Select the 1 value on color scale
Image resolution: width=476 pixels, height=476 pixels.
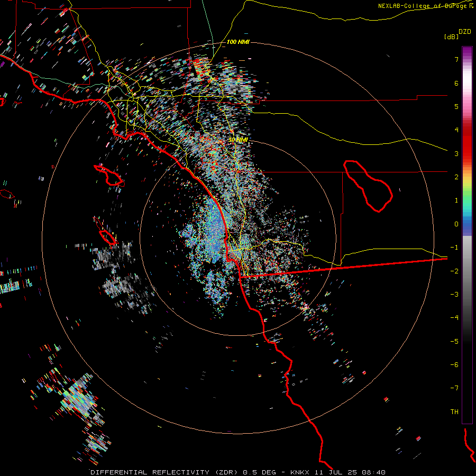[x=456, y=200]
